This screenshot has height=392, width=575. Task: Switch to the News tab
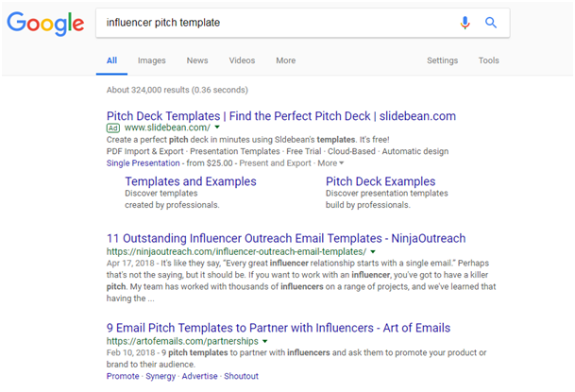point(197,60)
